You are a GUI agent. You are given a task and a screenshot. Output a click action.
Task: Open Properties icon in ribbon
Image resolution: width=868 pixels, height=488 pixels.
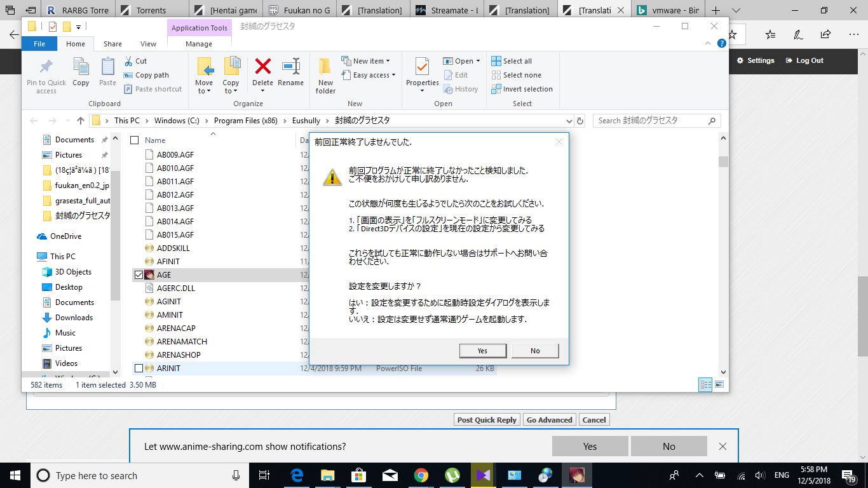coord(422,67)
